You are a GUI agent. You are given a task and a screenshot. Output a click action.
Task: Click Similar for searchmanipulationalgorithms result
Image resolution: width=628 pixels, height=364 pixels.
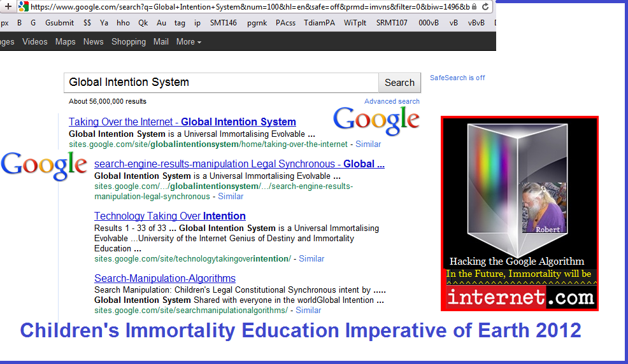[x=308, y=311]
